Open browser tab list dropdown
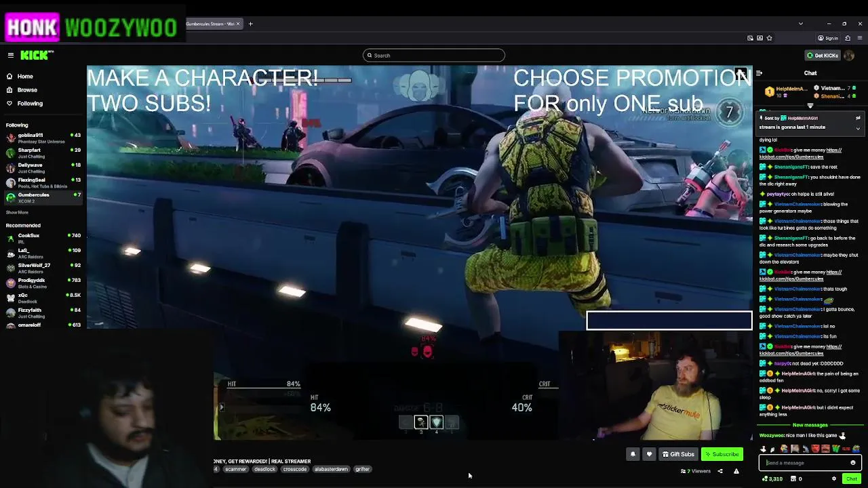Image resolution: width=868 pixels, height=488 pixels. [800, 24]
